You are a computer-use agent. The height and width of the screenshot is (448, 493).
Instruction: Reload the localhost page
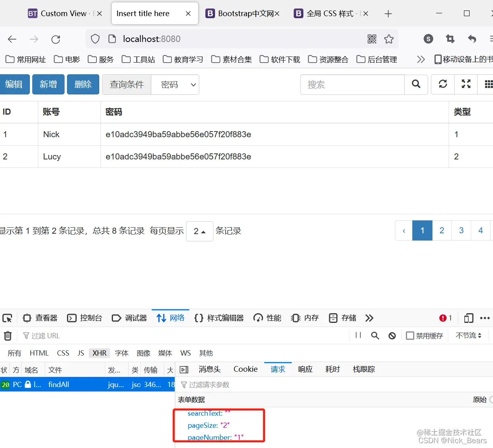pyautogui.click(x=56, y=39)
